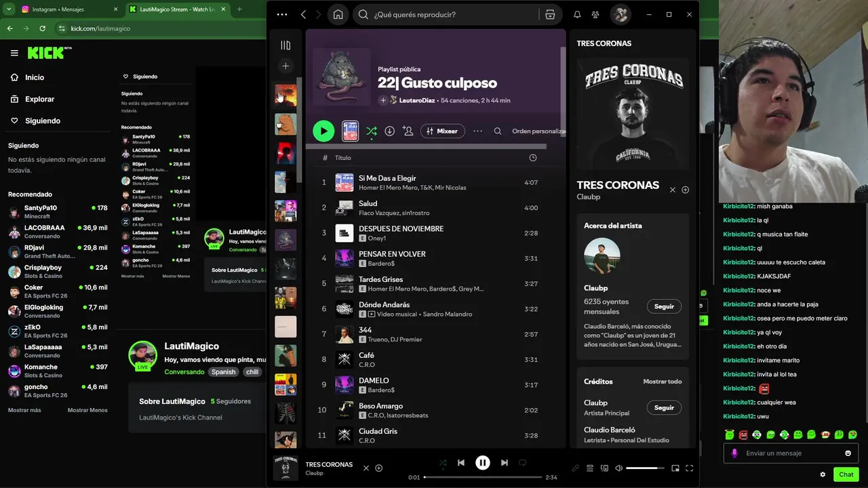This screenshot has height=488, width=868.
Task: Open LautaroDiaz profile link
Action: [416, 100]
